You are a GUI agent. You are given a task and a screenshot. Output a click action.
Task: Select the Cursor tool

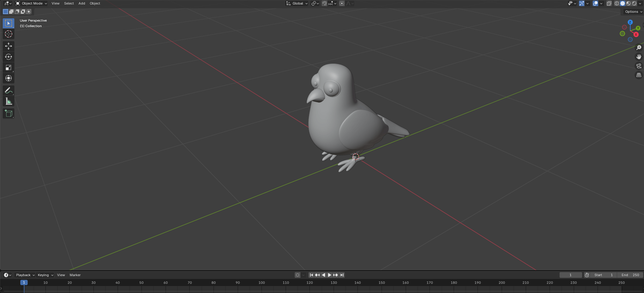coord(8,34)
